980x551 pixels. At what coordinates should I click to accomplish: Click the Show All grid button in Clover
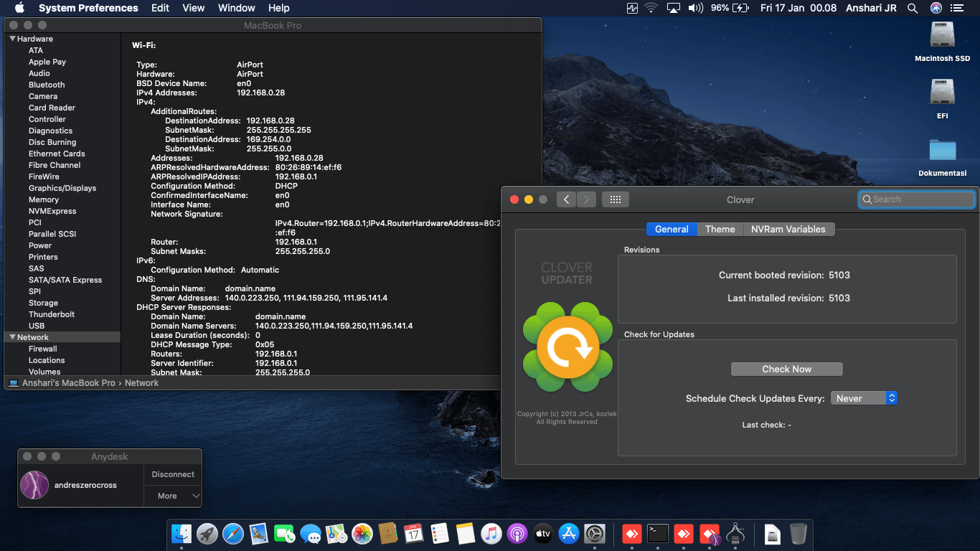pos(615,199)
